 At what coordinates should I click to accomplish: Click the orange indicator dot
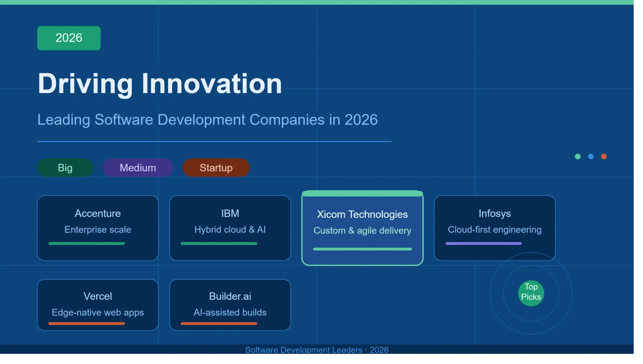[604, 156]
